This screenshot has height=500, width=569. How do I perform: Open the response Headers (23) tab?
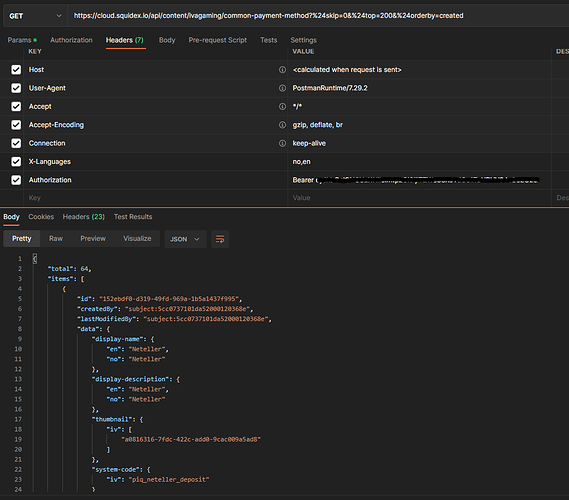tap(83, 217)
